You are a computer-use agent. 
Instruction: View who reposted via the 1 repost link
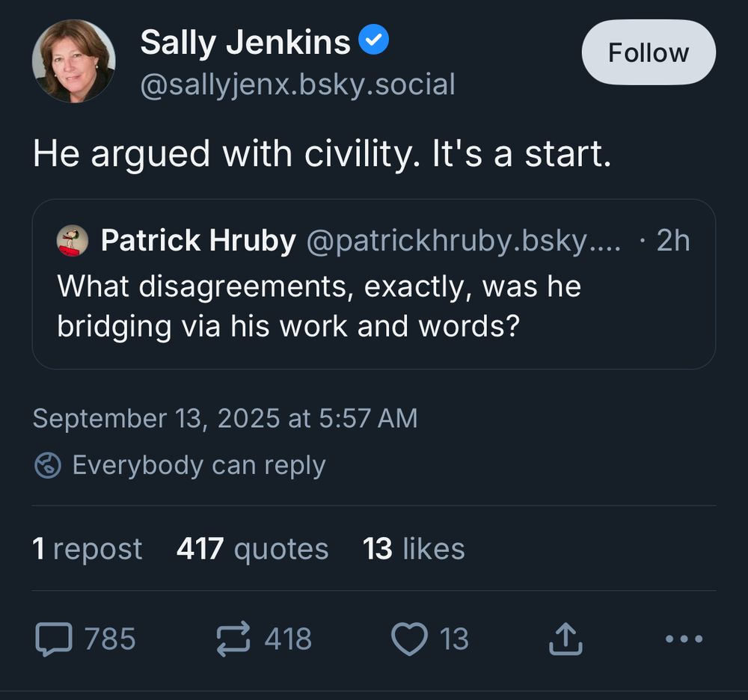pyautogui.click(x=87, y=549)
